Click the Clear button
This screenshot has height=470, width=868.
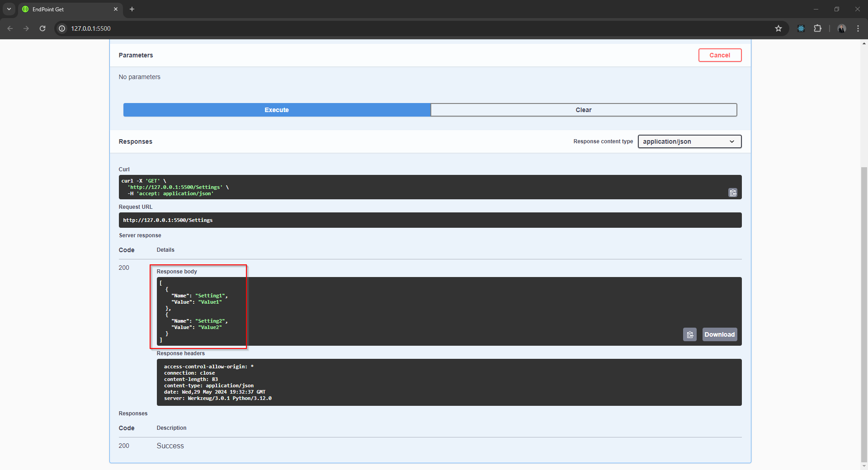[x=583, y=110]
